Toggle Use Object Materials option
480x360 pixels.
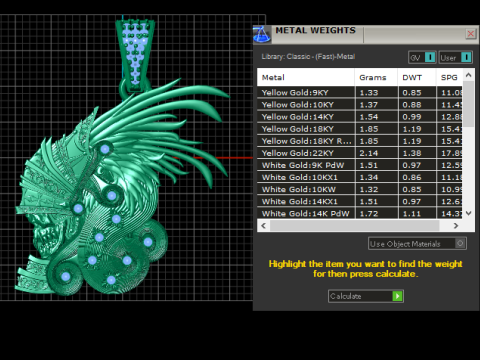(x=417, y=244)
